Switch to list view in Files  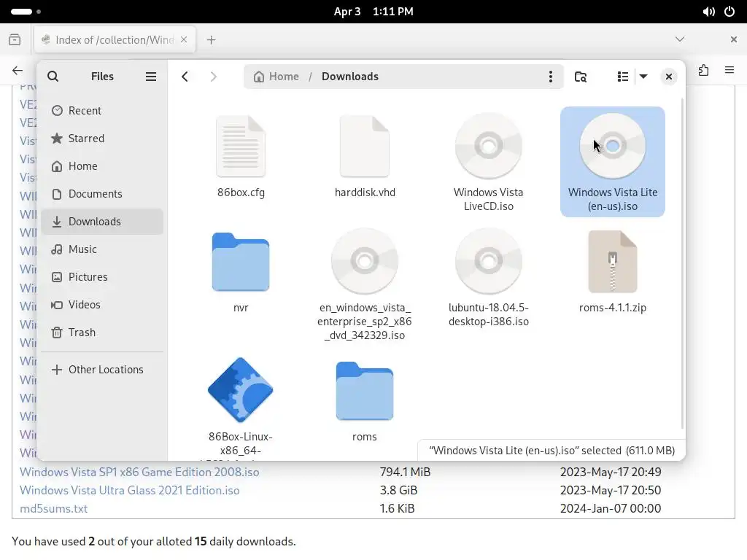coord(622,76)
